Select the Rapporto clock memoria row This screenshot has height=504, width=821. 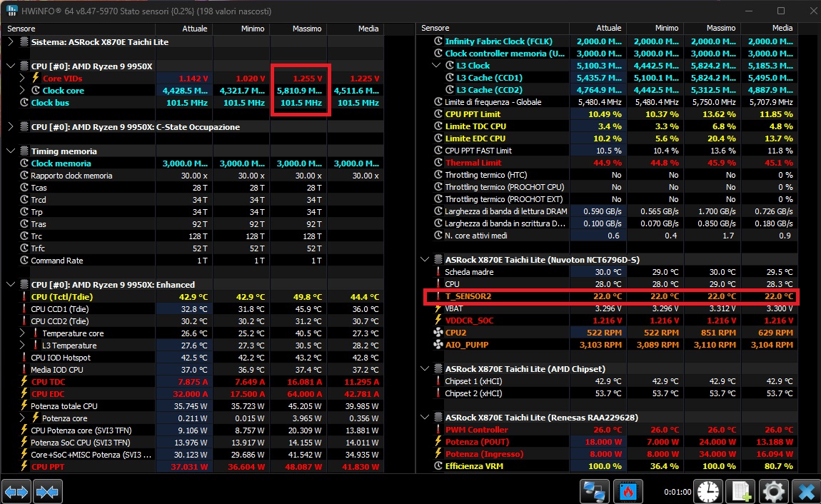[x=192, y=176]
